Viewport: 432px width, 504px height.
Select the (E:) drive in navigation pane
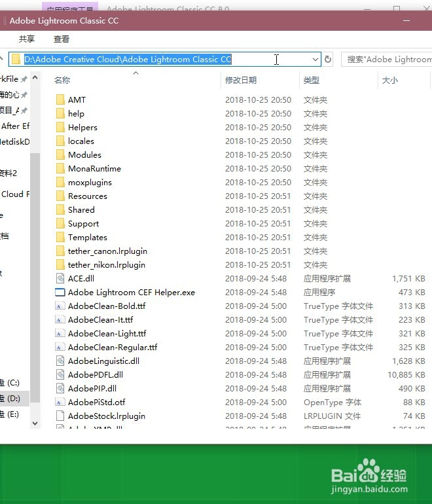10,414
